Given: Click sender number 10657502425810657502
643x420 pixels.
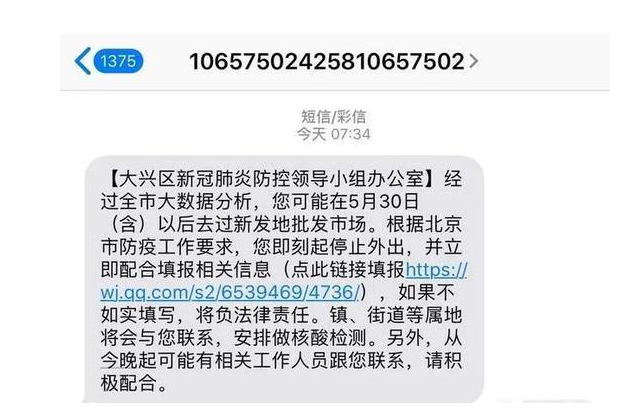Looking at the screenshot, I should tap(326, 62).
